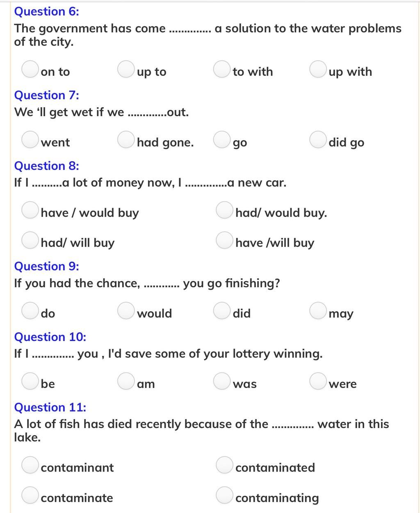The height and width of the screenshot is (513, 420).
Task: Select 'did go' answer choice
Action: tap(318, 140)
